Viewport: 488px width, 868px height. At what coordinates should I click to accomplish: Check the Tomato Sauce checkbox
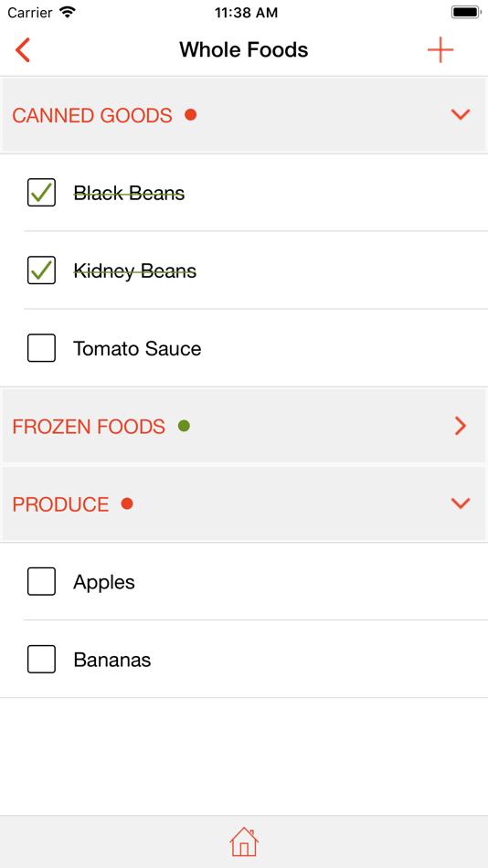pos(41,348)
